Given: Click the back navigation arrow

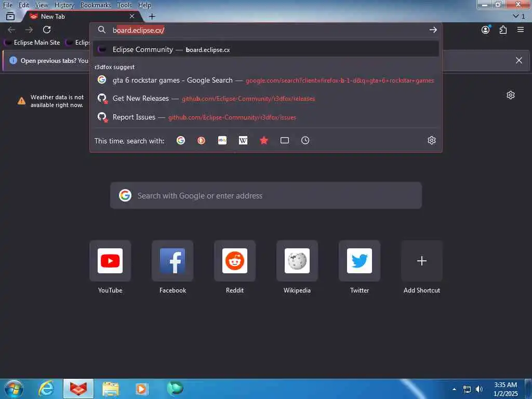Looking at the screenshot, I should [x=11, y=30].
